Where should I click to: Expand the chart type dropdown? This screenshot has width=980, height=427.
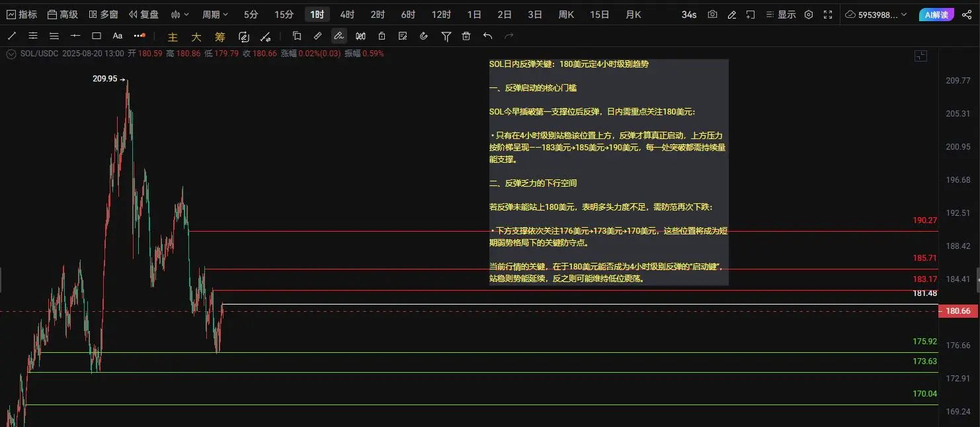click(179, 14)
